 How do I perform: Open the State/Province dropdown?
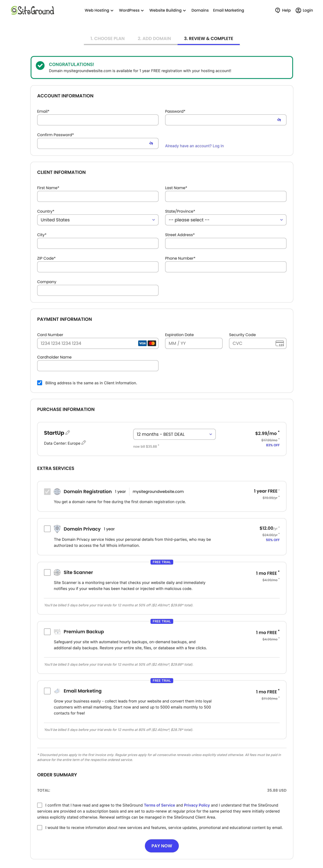click(225, 220)
